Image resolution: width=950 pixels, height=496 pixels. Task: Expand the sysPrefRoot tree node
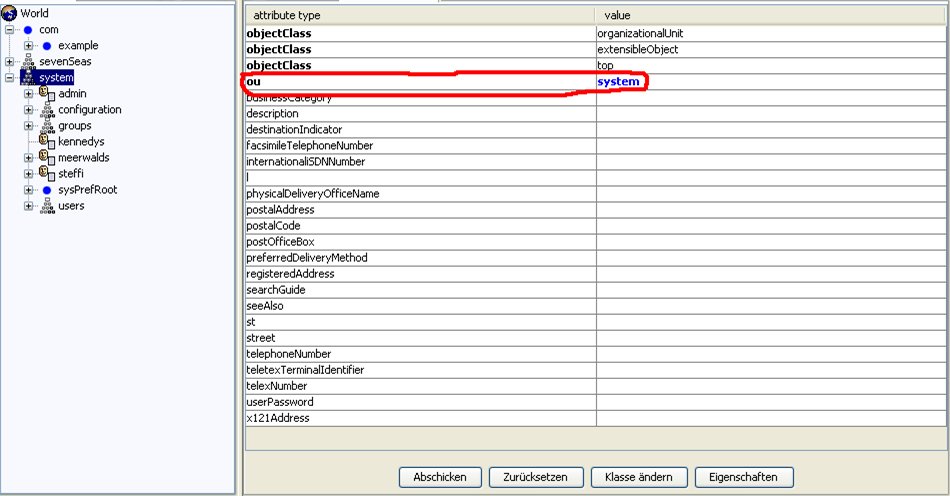(x=28, y=190)
